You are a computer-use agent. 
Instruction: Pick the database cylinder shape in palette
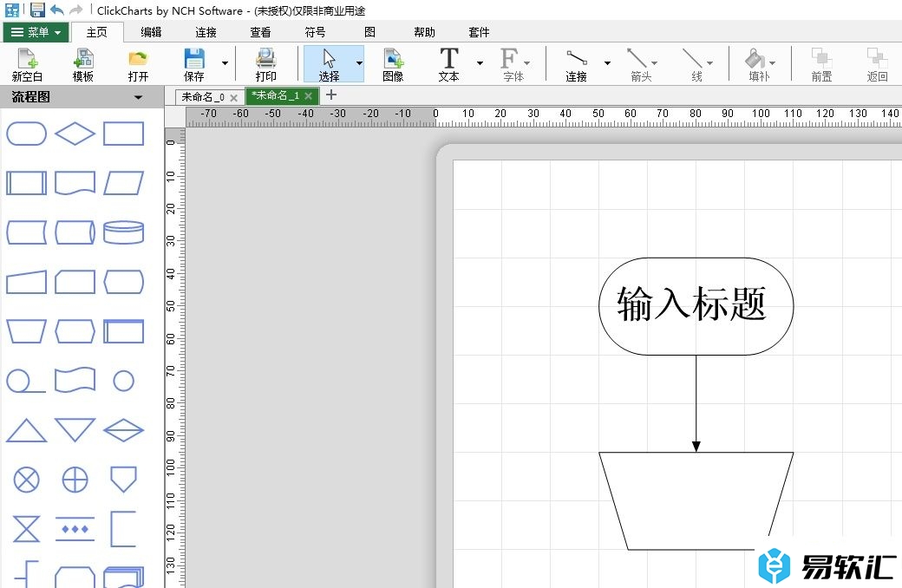point(124,232)
